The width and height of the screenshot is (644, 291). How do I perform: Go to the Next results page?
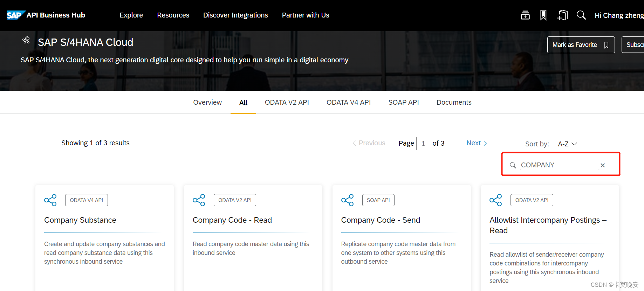(477, 143)
